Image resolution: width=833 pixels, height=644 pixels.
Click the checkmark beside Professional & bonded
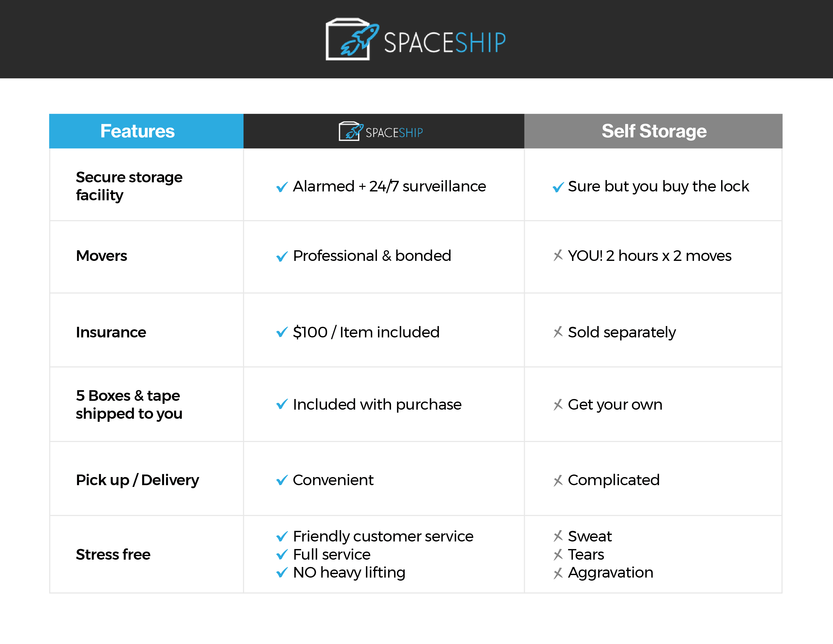click(282, 256)
